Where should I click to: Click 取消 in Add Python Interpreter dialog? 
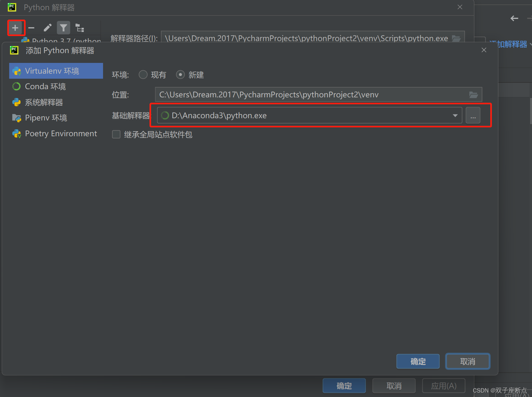[x=468, y=361]
